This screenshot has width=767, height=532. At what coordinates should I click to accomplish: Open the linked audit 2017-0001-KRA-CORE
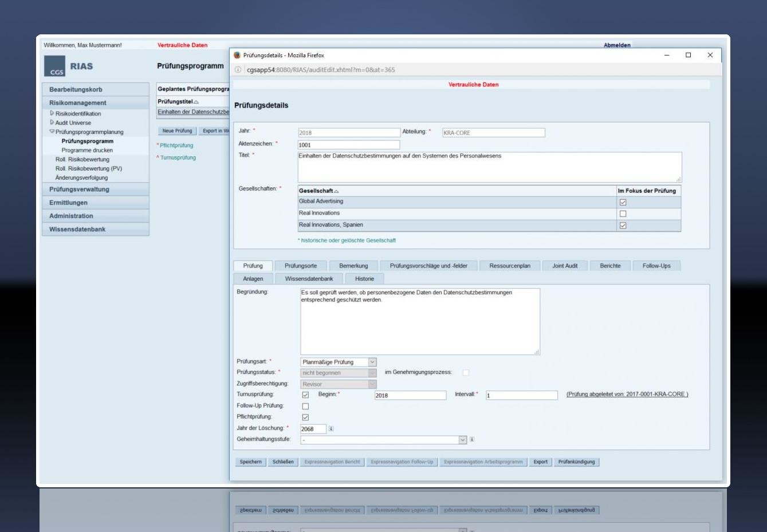pyautogui.click(x=627, y=395)
